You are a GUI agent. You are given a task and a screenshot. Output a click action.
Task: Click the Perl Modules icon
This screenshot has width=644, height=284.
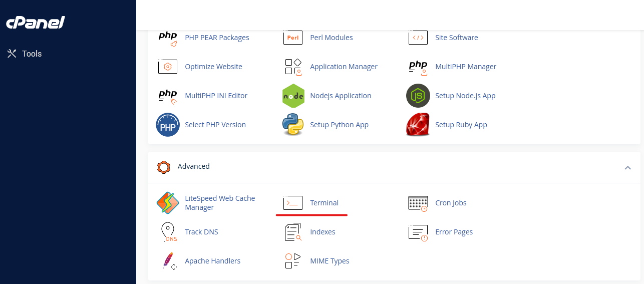click(x=293, y=38)
